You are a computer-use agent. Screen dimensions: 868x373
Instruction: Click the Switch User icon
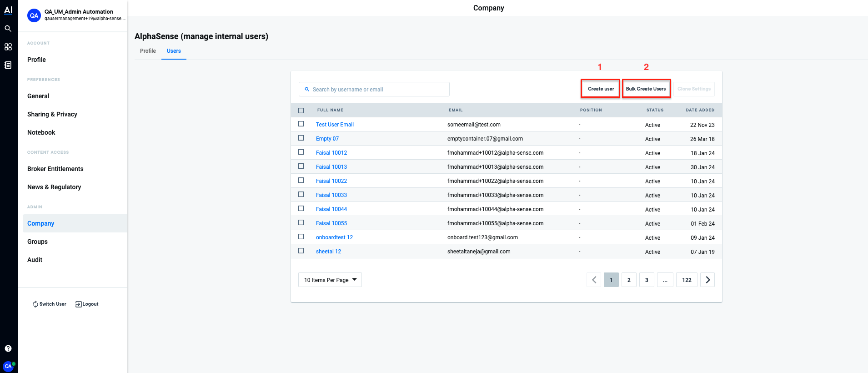(x=35, y=304)
